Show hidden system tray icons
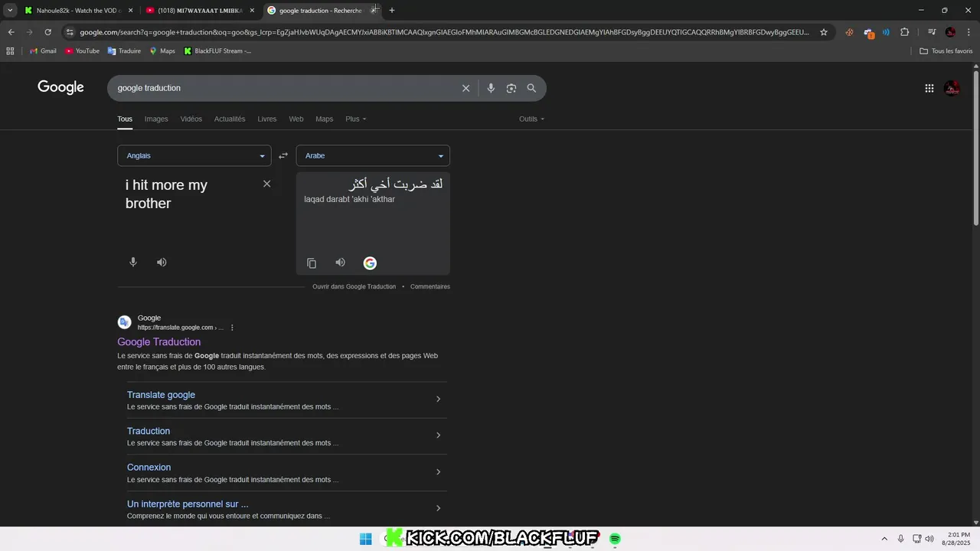980x551 pixels. [884, 539]
